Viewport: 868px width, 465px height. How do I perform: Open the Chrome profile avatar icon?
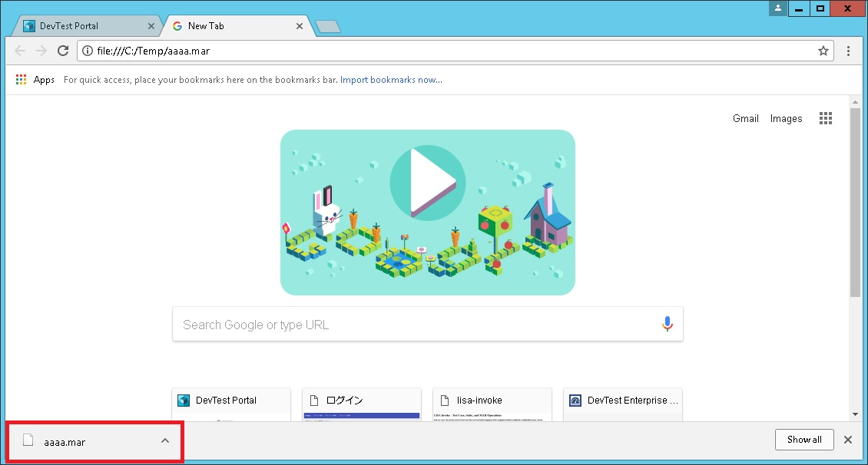click(777, 8)
